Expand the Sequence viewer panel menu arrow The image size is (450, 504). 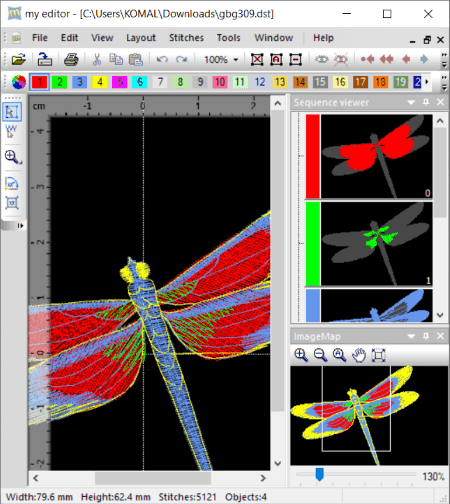[x=411, y=102]
